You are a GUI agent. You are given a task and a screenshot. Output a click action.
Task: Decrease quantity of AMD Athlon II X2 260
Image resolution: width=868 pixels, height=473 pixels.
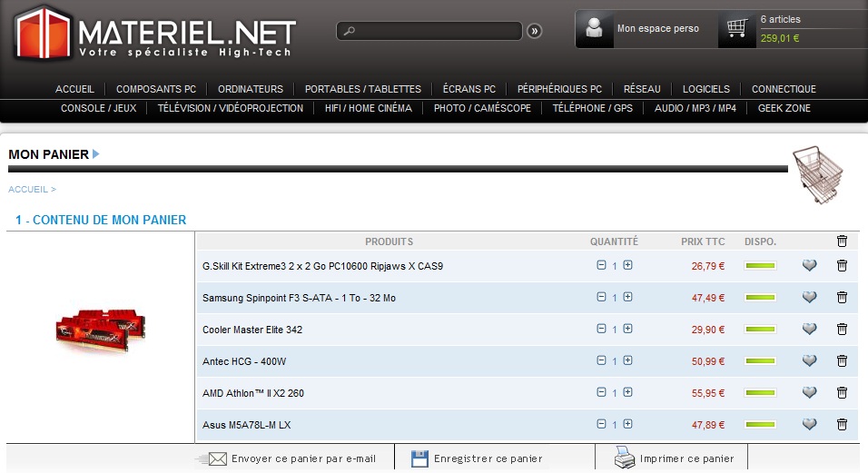coord(601,392)
